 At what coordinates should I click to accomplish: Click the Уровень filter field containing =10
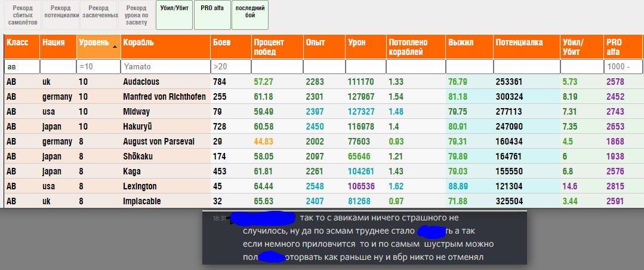(x=98, y=67)
